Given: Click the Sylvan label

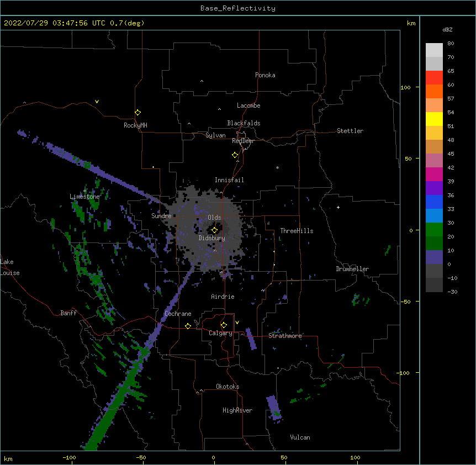Looking at the screenshot, I should (215, 135).
